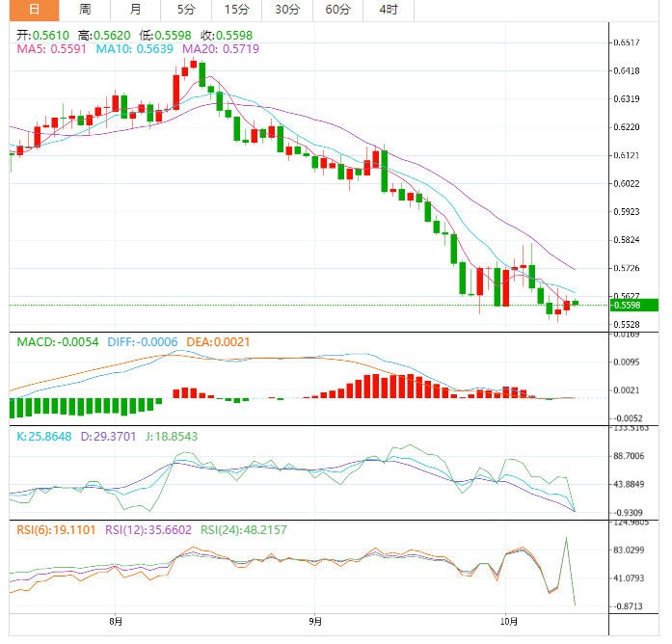This screenshot has height=644, width=672.
Task: Click the green 0.5598 current price tag
Action: pyautogui.click(x=633, y=305)
